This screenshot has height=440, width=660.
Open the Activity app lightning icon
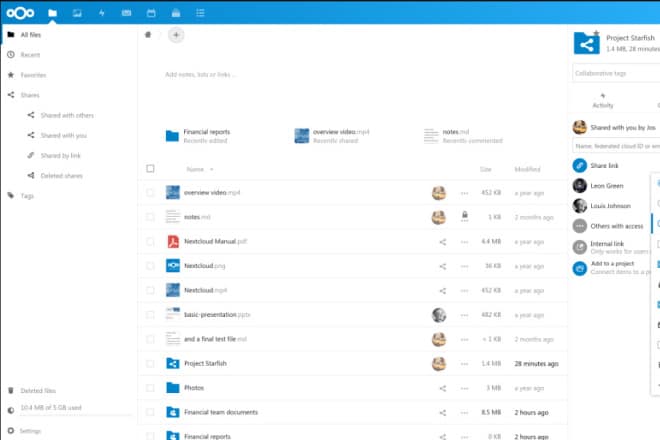pos(102,13)
